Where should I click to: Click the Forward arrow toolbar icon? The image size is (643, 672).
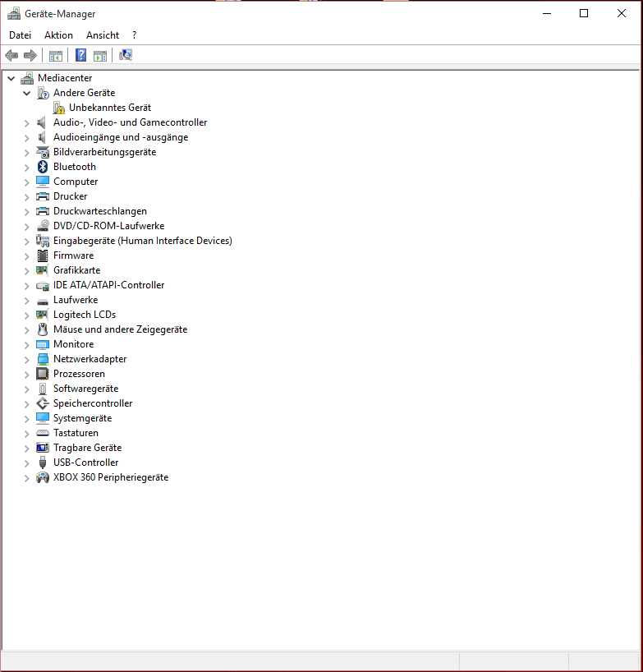point(30,55)
